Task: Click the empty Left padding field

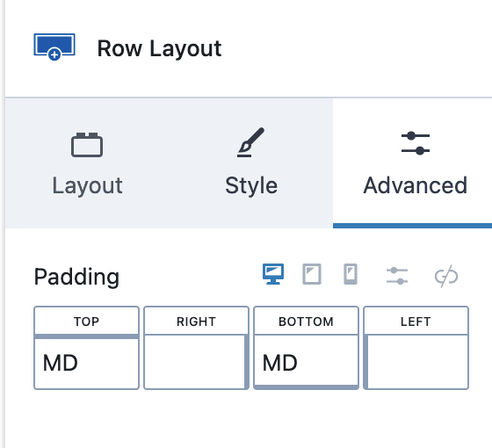Action: (x=417, y=362)
